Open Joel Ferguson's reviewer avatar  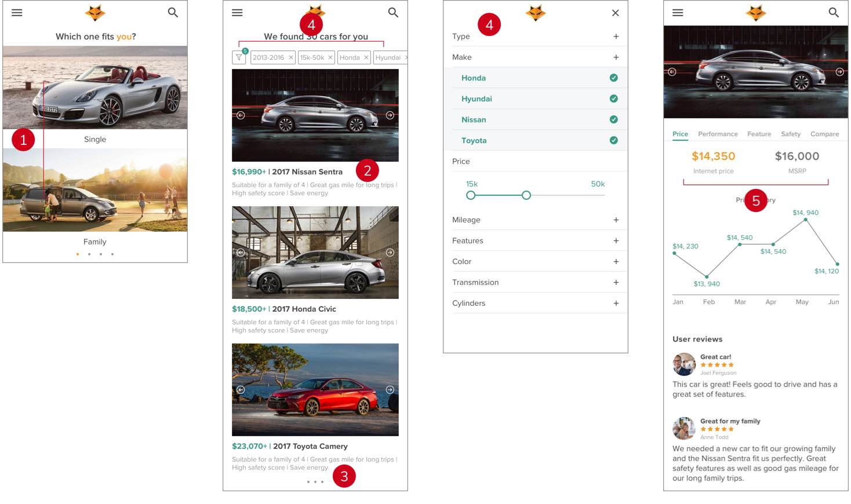click(684, 364)
